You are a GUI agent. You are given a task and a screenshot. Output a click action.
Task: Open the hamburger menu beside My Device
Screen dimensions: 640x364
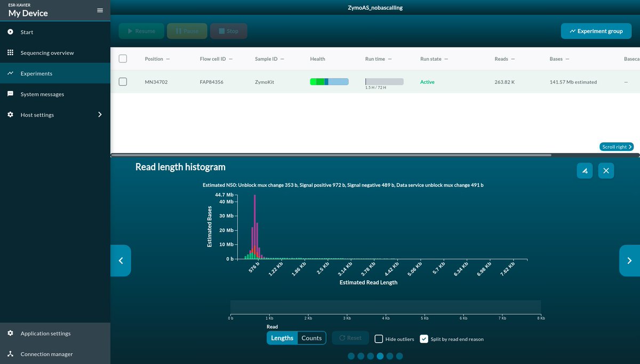(x=100, y=10)
